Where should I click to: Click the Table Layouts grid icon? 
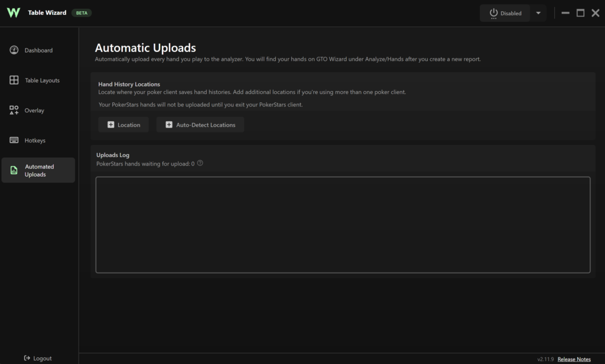click(x=14, y=80)
